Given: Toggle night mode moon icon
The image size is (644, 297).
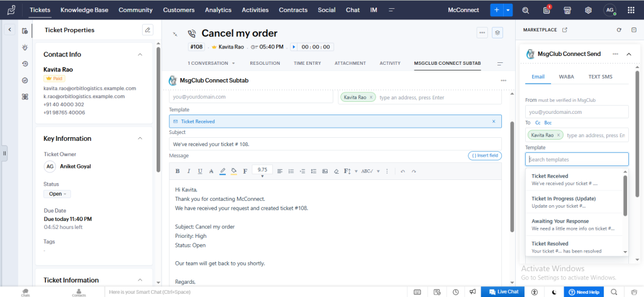Looking at the screenshot, I should pos(554,292).
